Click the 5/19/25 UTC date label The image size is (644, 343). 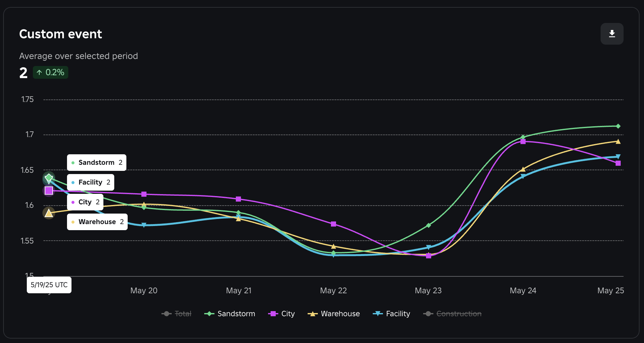(49, 285)
